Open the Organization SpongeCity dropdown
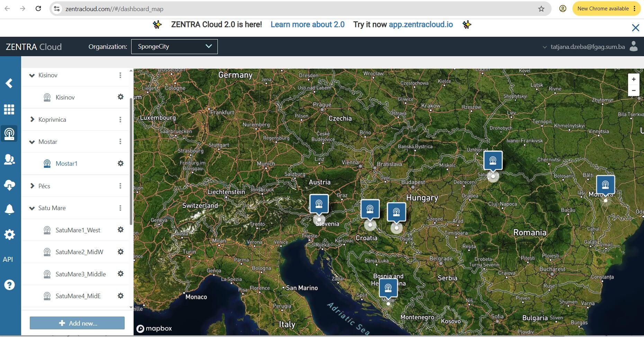Image resolution: width=644 pixels, height=337 pixels. click(175, 46)
